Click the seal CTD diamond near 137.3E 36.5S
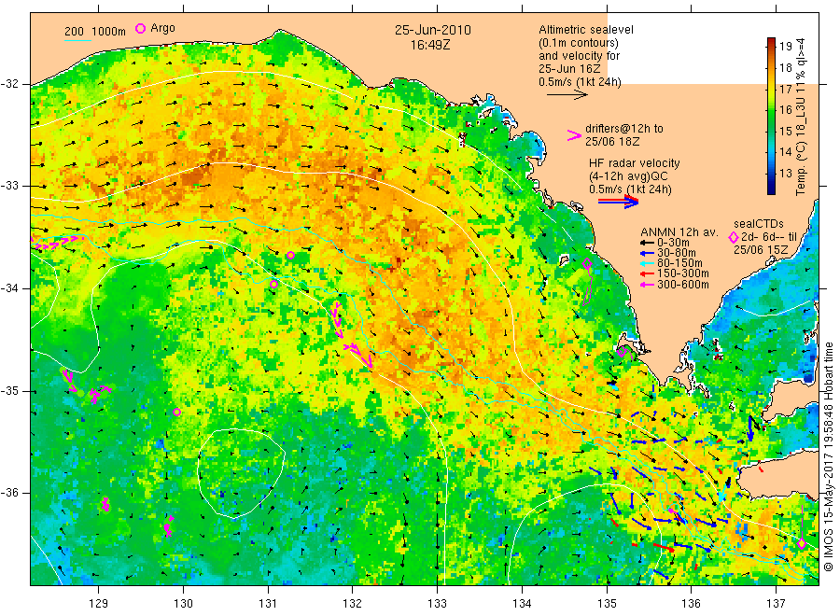The height and width of the screenshot is (616, 840). tap(802, 544)
